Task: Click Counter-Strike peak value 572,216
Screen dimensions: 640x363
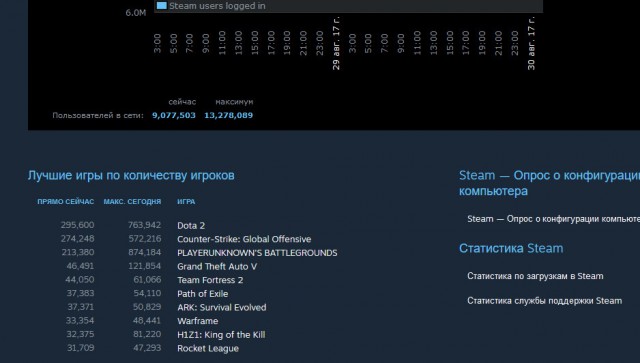Action: tap(144, 238)
